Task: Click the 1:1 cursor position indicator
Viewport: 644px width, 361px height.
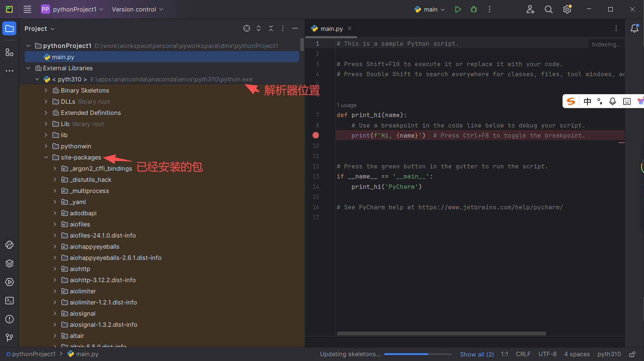Action: pos(504,354)
